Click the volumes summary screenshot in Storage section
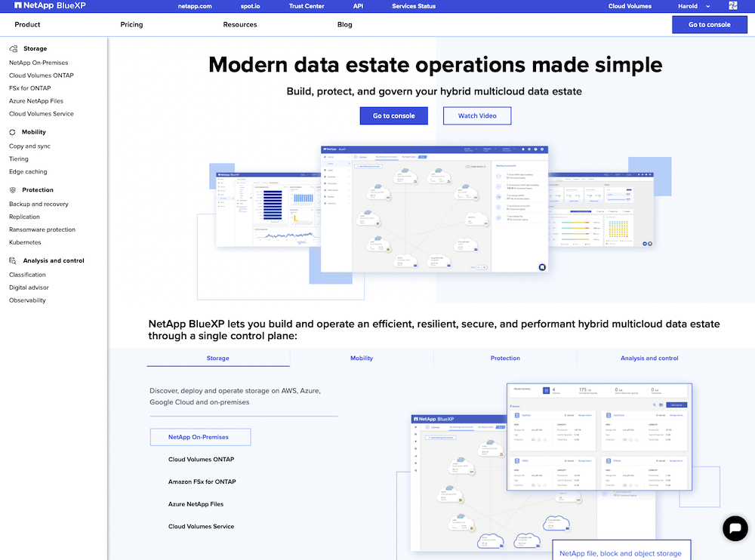 pyautogui.click(x=599, y=437)
